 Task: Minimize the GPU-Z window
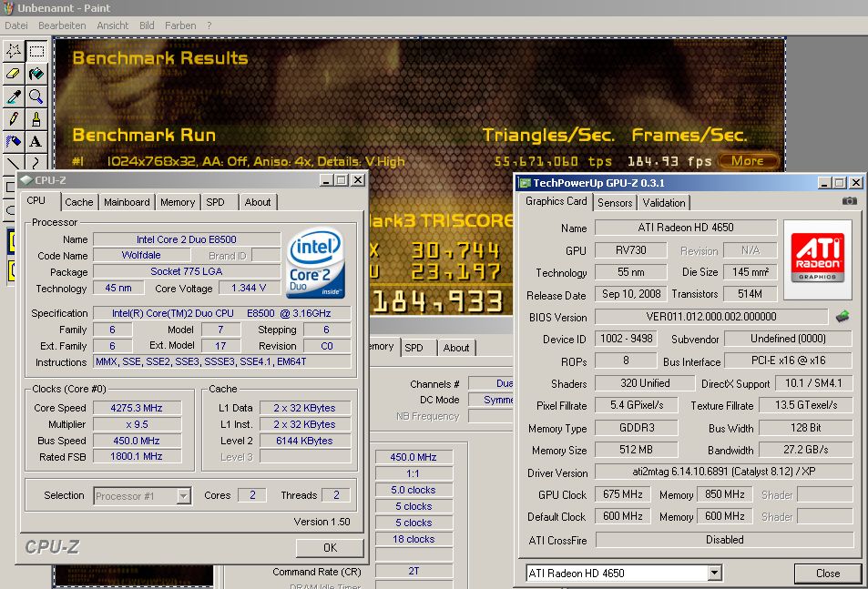click(x=824, y=182)
